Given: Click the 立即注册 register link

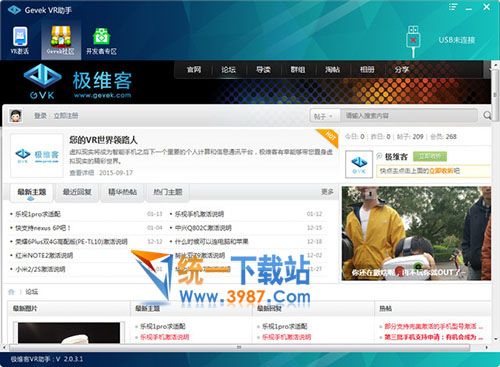Looking at the screenshot, I should click(x=66, y=116).
